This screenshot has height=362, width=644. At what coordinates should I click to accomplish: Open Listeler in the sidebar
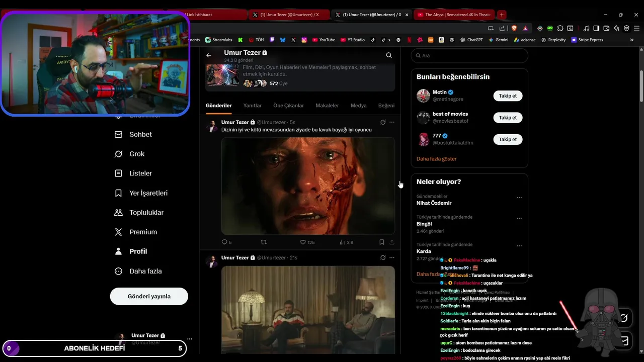pos(133,173)
